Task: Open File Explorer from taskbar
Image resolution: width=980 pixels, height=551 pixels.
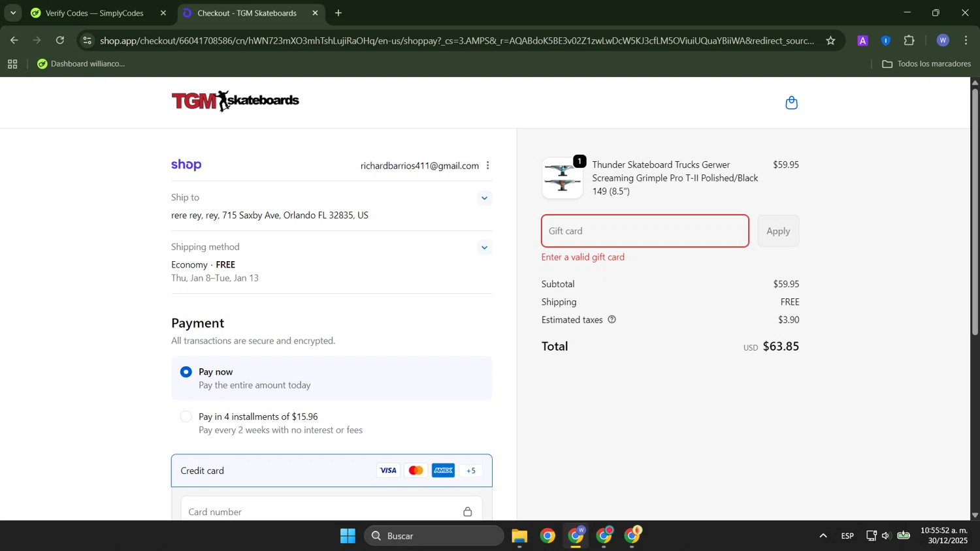Action: [519, 536]
